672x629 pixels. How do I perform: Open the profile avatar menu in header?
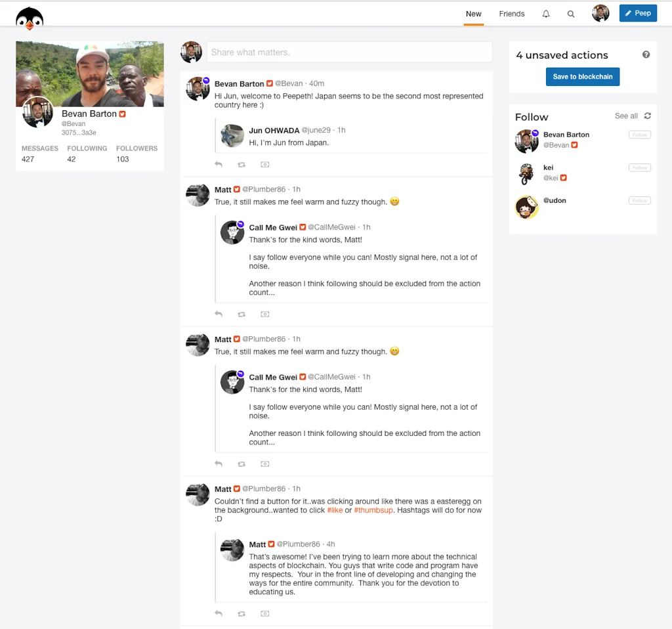(x=600, y=13)
